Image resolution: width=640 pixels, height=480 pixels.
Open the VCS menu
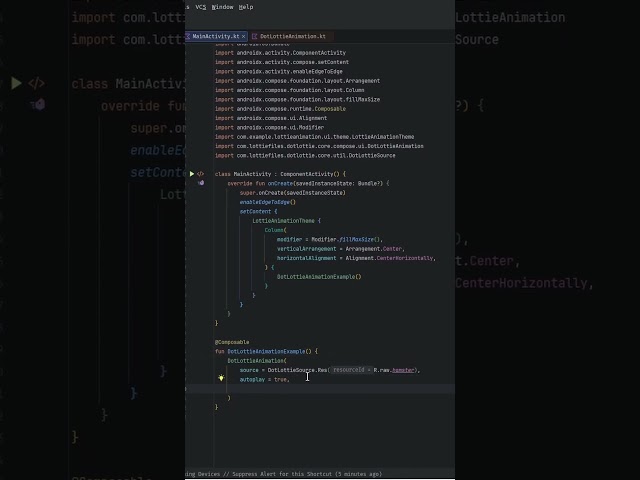200,7
